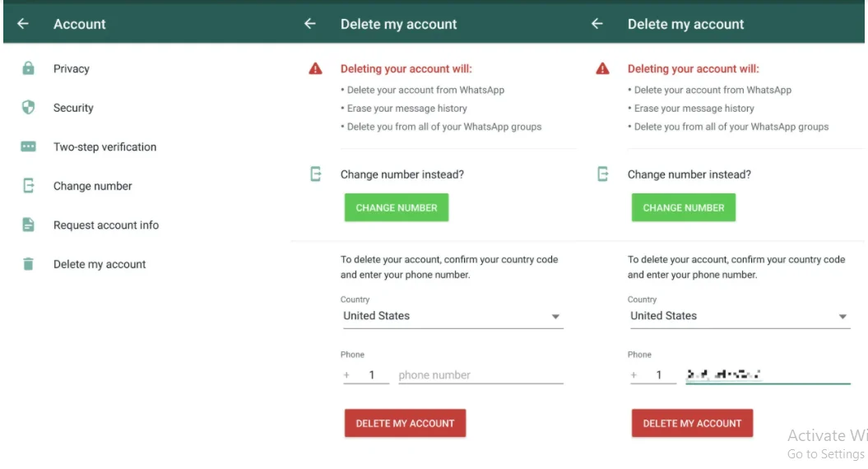Click red warning triangle on middle screen
The image size is (868, 469).
316,68
